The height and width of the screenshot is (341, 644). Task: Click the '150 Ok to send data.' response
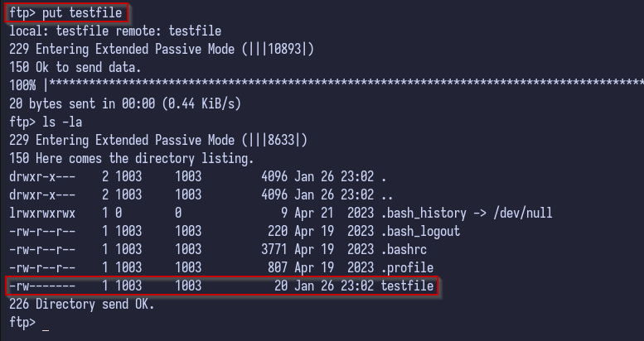click(x=75, y=67)
